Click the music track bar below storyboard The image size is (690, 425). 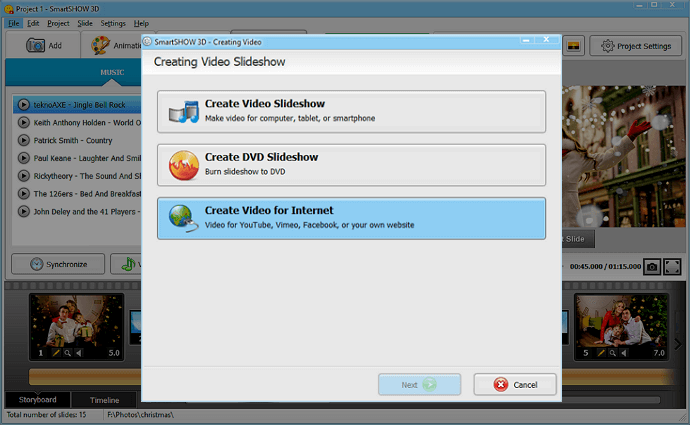click(x=85, y=377)
